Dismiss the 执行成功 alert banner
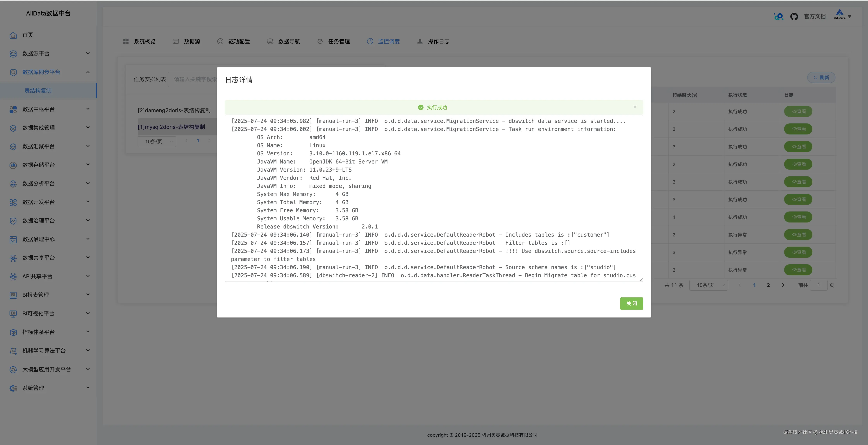 coord(635,107)
